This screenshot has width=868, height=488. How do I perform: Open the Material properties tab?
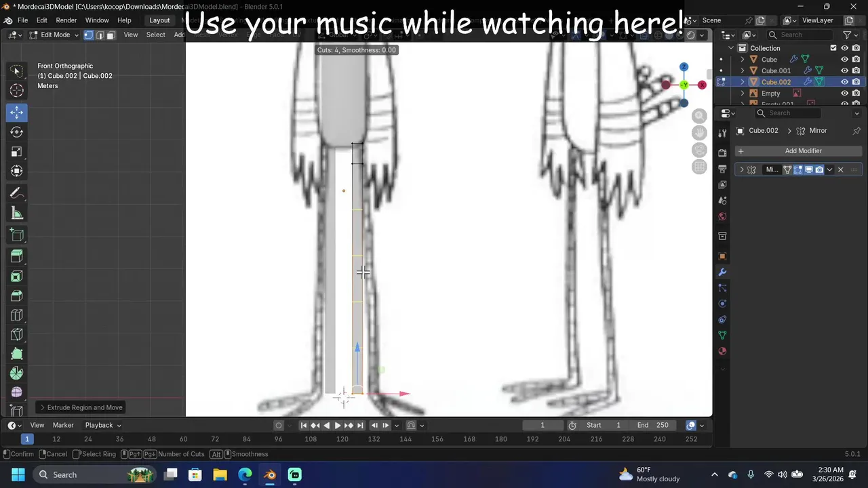click(722, 352)
